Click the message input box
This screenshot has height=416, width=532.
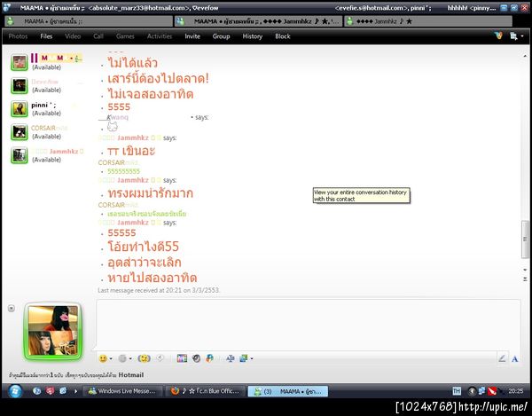coord(308,325)
